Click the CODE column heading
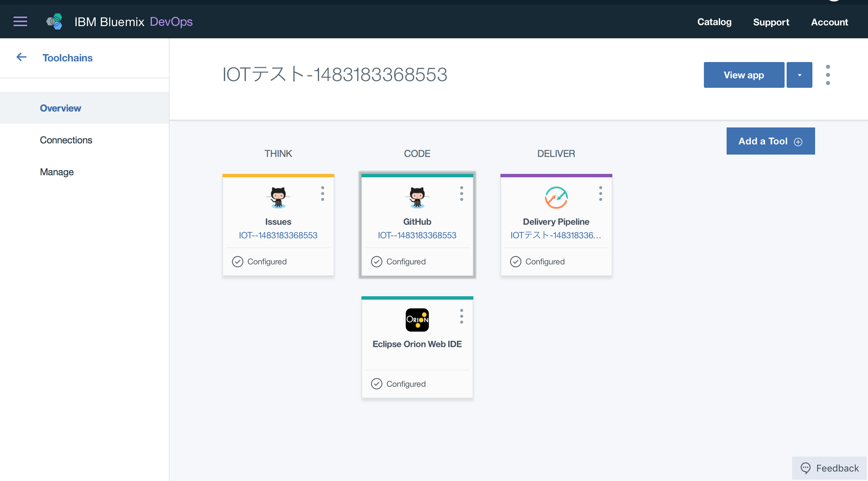868x481 pixels. (x=417, y=153)
